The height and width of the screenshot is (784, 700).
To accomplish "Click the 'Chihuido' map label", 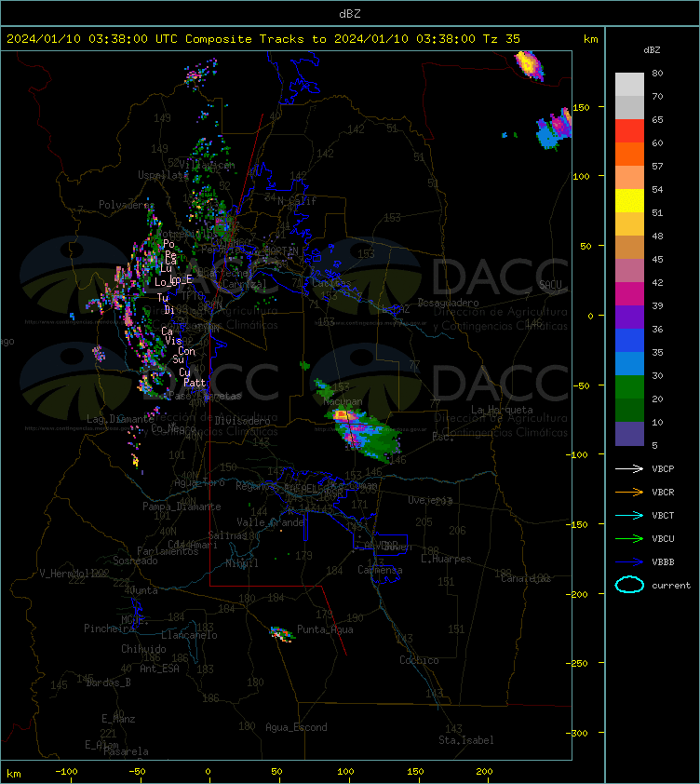I will [143, 649].
